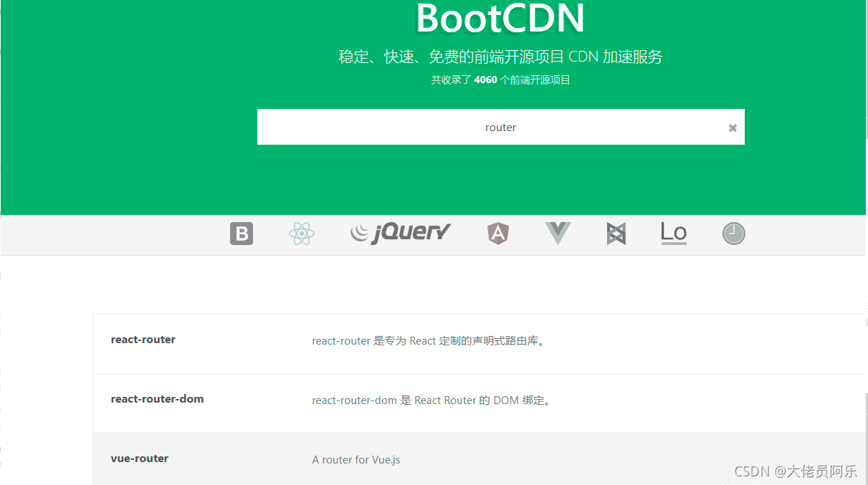The image size is (868, 485).
Task: Click the description 'A router for Vue.js'
Action: (356, 460)
